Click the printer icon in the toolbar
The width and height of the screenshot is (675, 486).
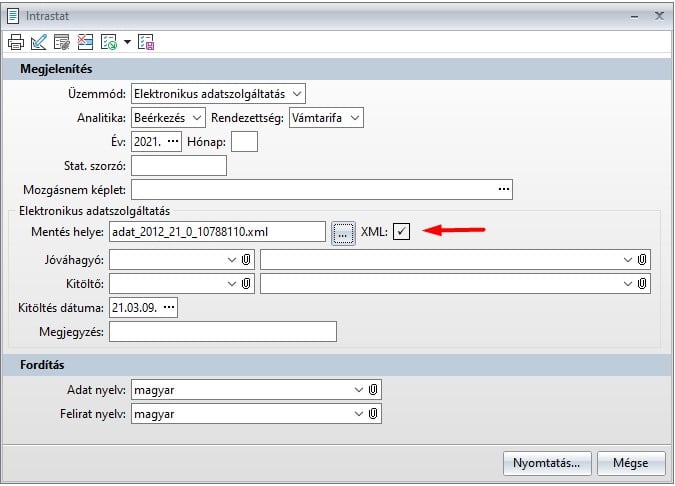[16, 42]
